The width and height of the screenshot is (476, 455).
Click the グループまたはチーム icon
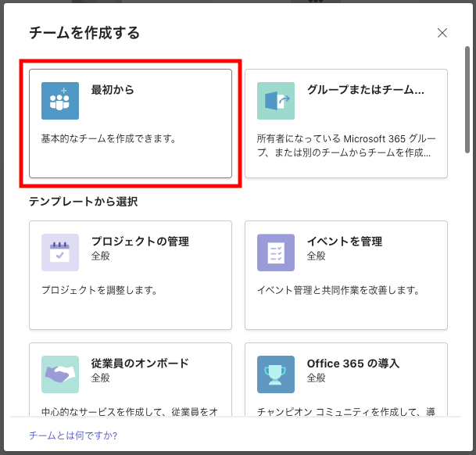[x=276, y=101]
